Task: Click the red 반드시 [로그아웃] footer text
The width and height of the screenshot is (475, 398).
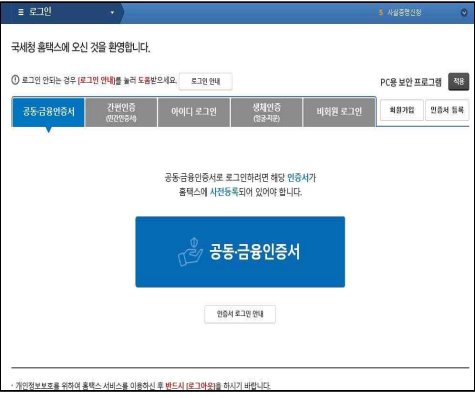Action: pyautogui.click(x=190, y=386)
